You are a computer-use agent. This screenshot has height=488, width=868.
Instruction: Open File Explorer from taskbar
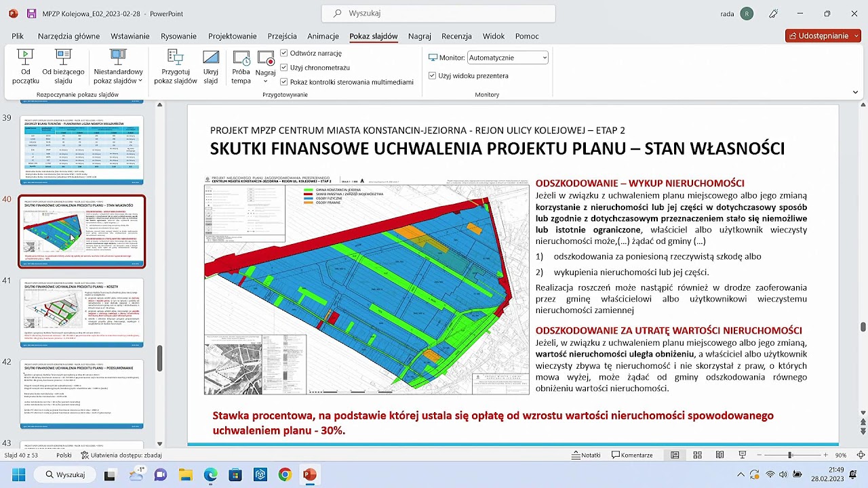click(x=185, y=474)
